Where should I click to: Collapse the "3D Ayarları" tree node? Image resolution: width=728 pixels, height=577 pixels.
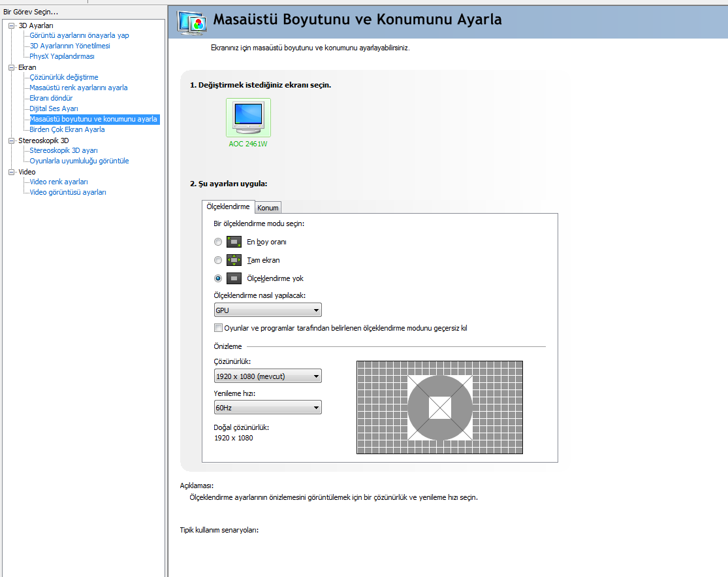[x=12, y=25]
